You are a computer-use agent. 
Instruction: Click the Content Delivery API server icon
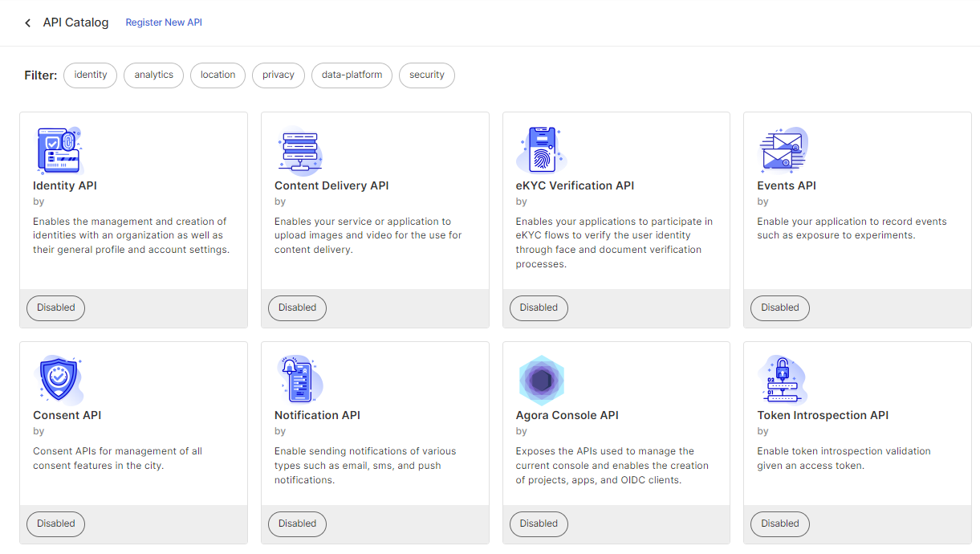(299, 150)
